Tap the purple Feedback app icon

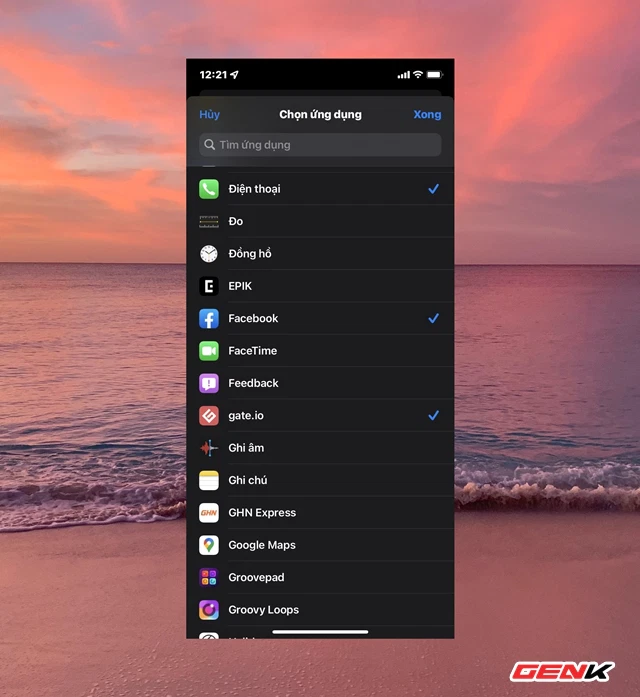[208, 383]
